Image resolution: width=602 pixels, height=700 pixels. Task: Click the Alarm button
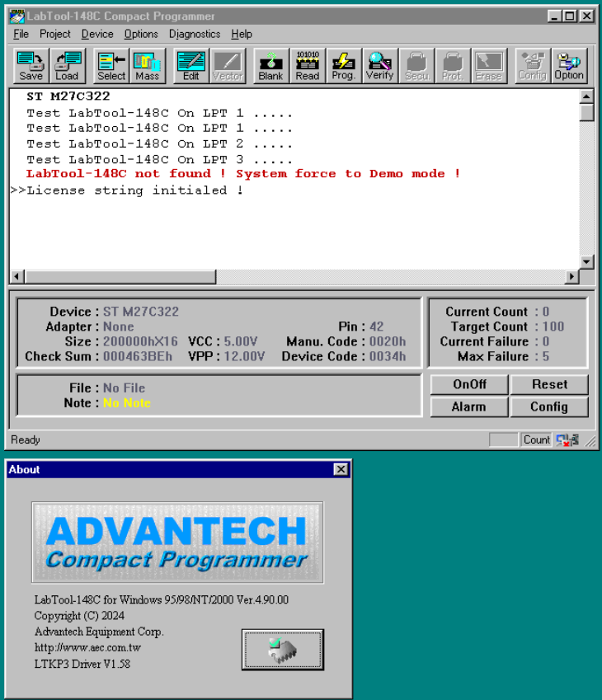coord(469,406)
